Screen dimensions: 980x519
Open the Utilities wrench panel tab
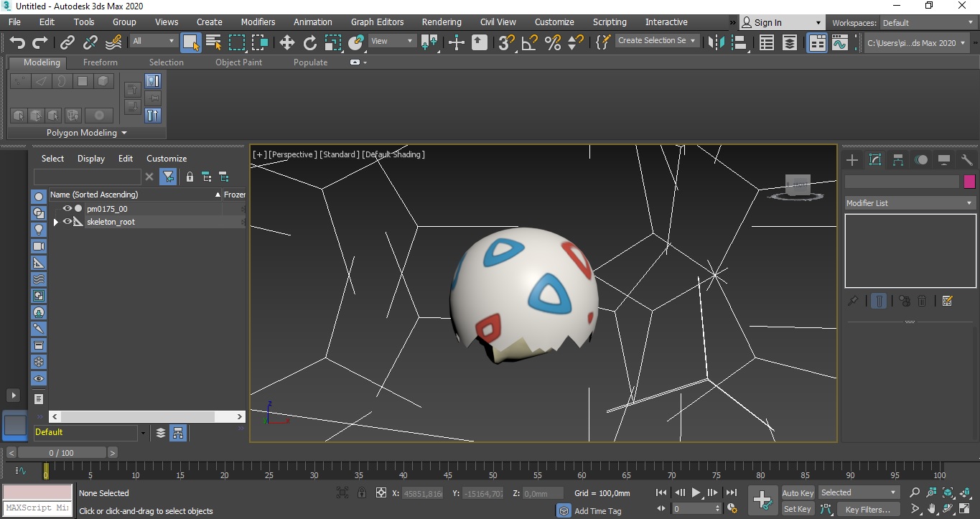point(967,160)
